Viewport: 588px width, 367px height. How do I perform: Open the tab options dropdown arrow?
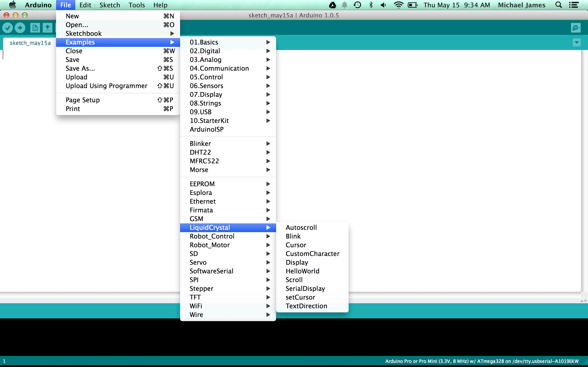tap(576, 43)
